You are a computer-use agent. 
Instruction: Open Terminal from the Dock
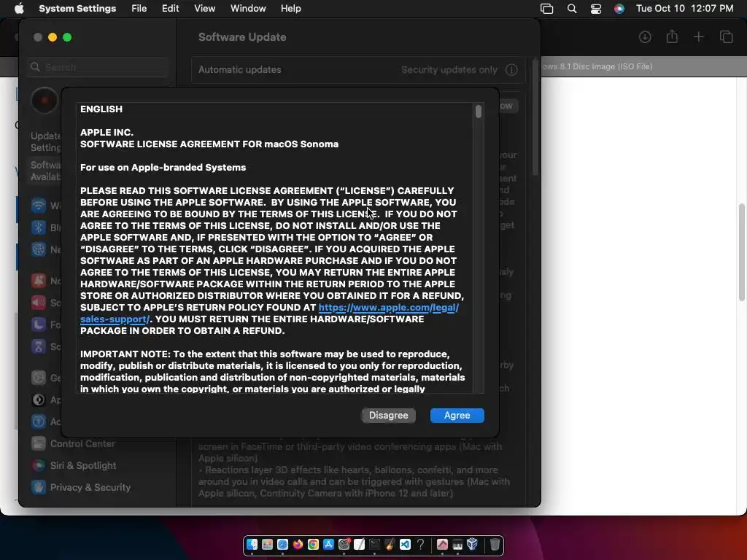click(x=374, y=544)
